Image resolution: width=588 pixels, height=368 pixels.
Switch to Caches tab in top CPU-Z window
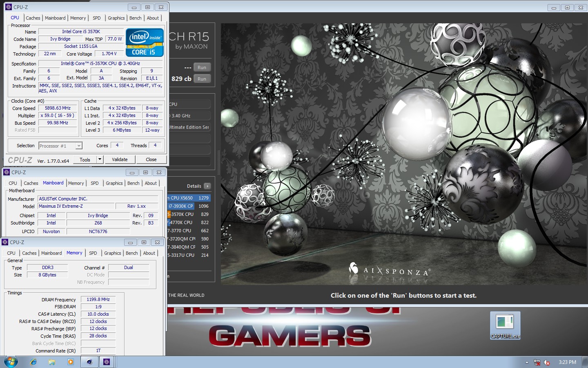(x=33, y=18)
